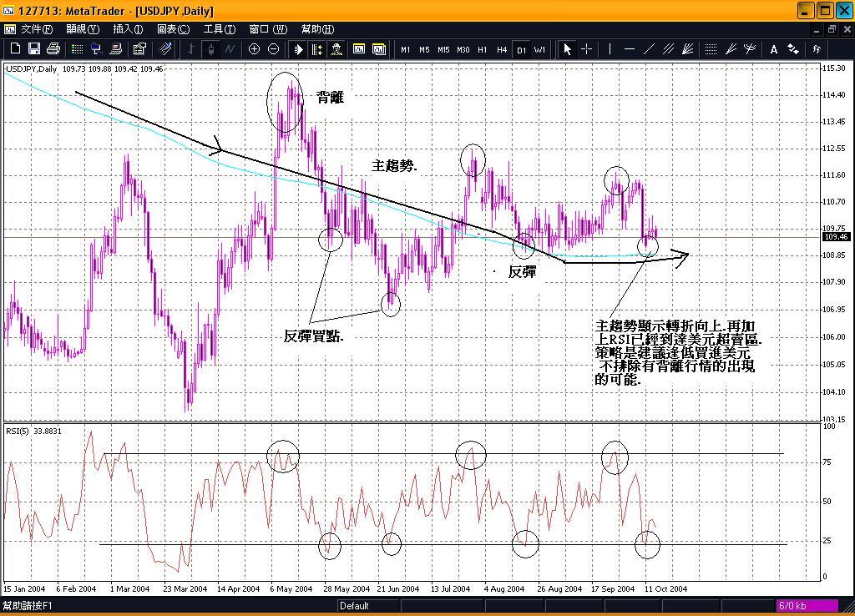Select the Gann fan tool
This screenshot has width=855, height=616.
pyautogui.click(x=688, y=49)
